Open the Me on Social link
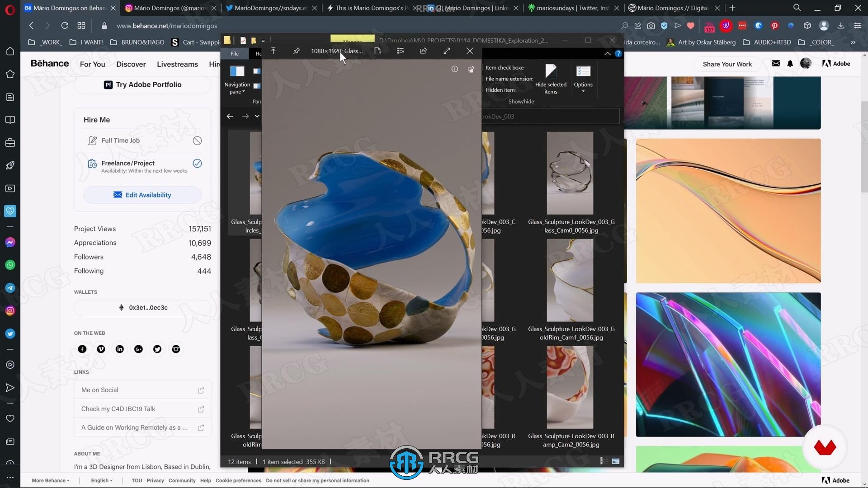 click(142, 390)
